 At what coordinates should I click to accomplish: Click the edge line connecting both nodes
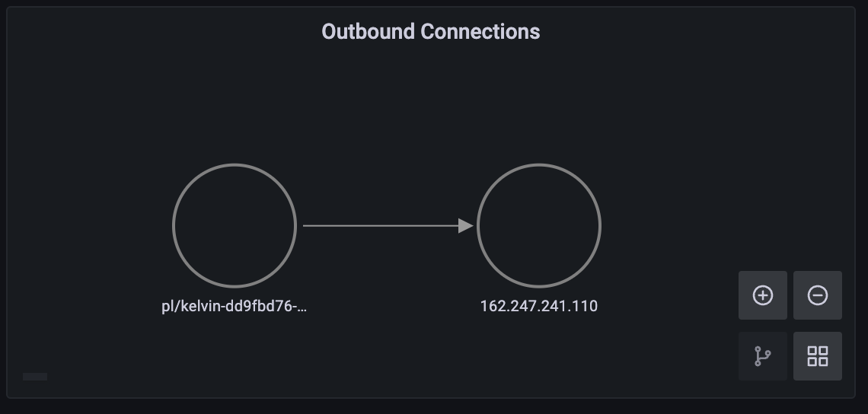[x=381, y=225]
